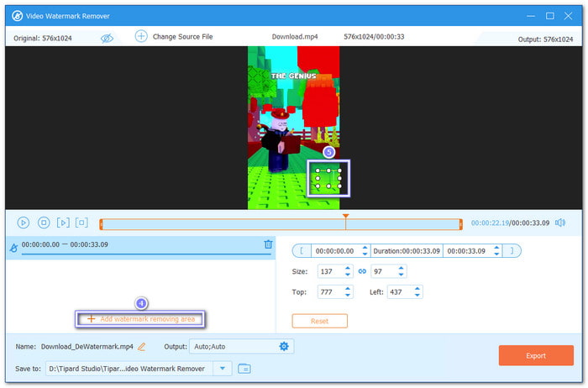Image resolution: width=588 pixels, height=388 pixels.
Task: Click the 576x1024/00:00:33 info text
Action: (x=374, y=37)
